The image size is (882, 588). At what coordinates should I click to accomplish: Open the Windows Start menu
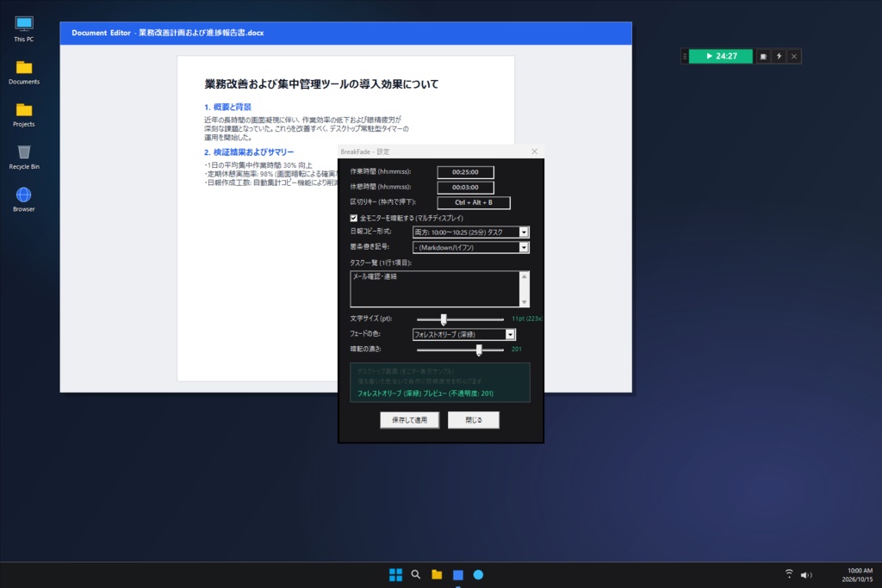395,574
